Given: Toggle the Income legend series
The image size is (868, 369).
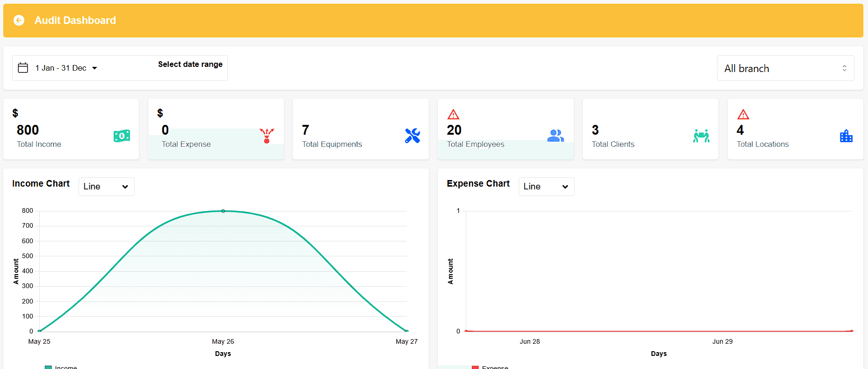Looking at the screenshot, I should pyautogui.click(x=61, y=367).
